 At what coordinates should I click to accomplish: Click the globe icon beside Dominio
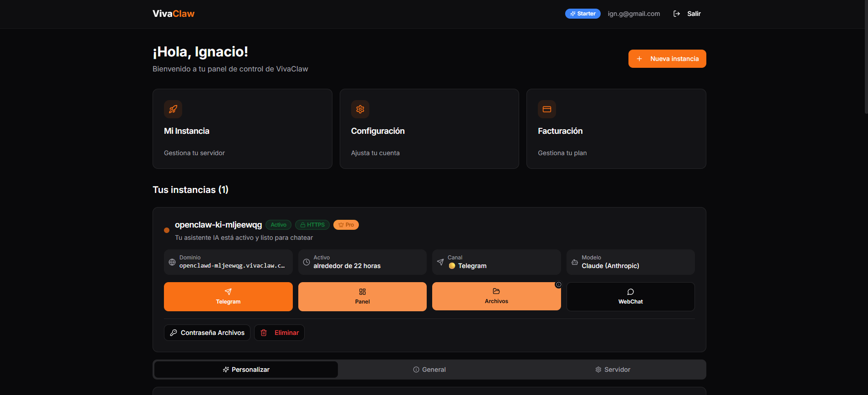click(x=172, y=262)
